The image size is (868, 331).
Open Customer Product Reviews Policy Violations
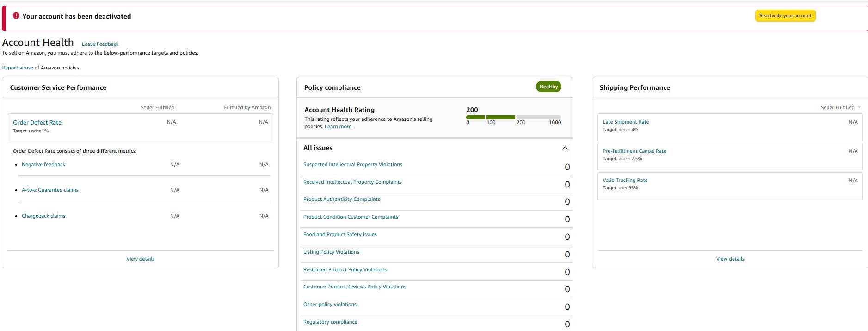(x=355, y=287)
